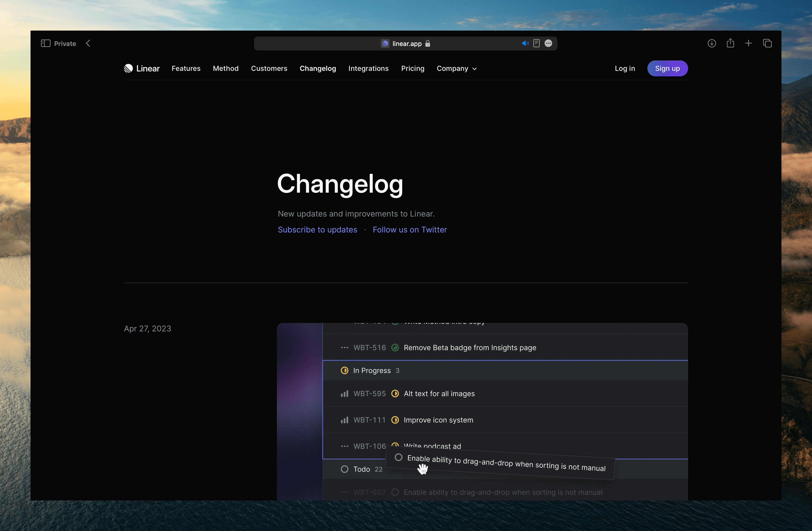
Task: Open the Integrations menu item
Action: [x=368, y=68]
